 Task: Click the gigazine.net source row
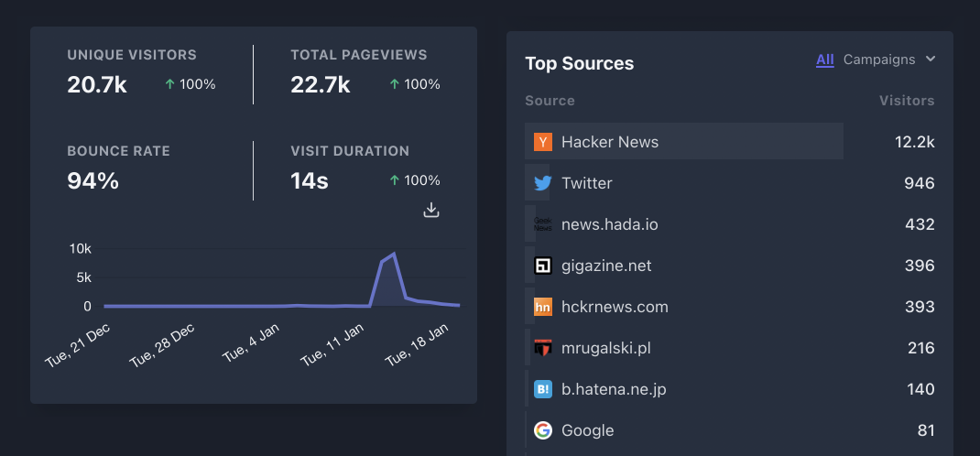click(606, 266)
